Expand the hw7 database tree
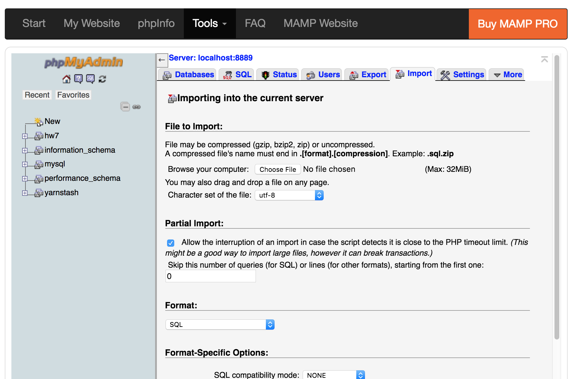588x379 pixels. pos(25,136)
